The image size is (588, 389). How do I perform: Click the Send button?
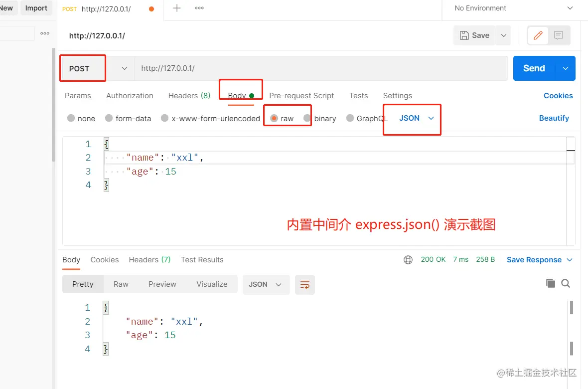[533, 68]
